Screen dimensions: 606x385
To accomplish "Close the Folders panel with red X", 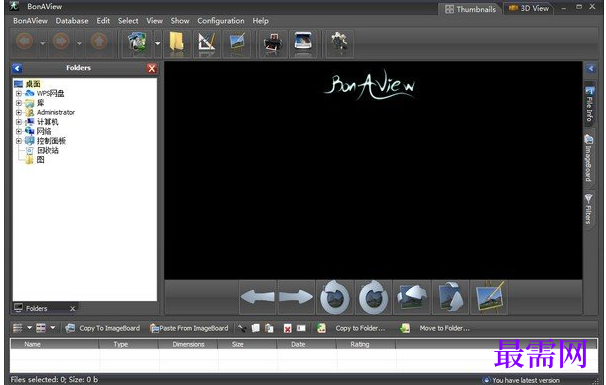I will (x=152, y=68).
